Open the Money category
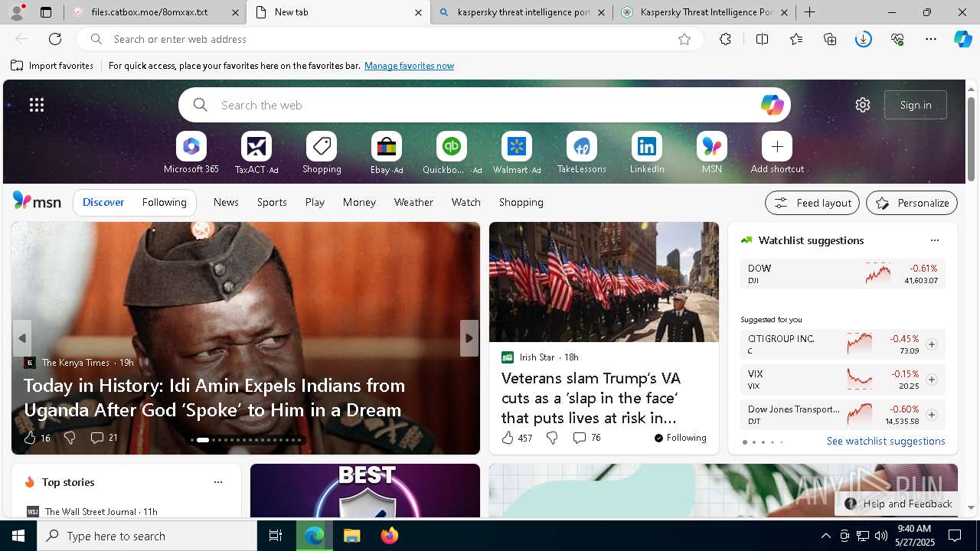 tap(359, 202)
